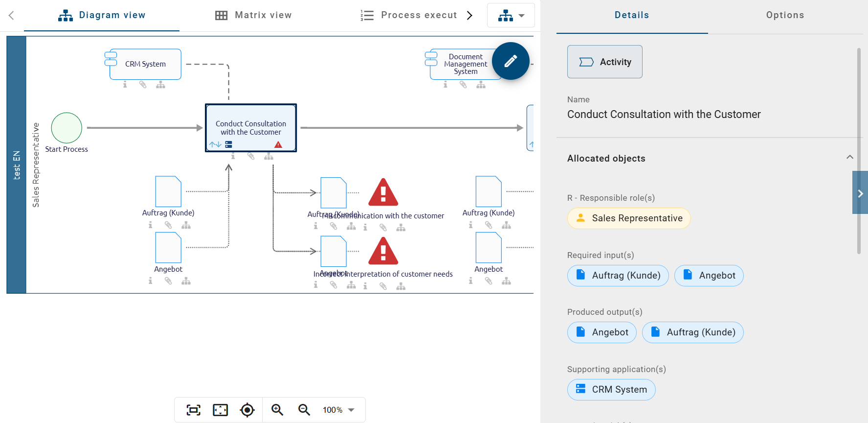Click the info icon under the leftmost Auftrag (Kunde)
Image resolution: width=868 pixels, height=423 pixels.
click(151, 225)
